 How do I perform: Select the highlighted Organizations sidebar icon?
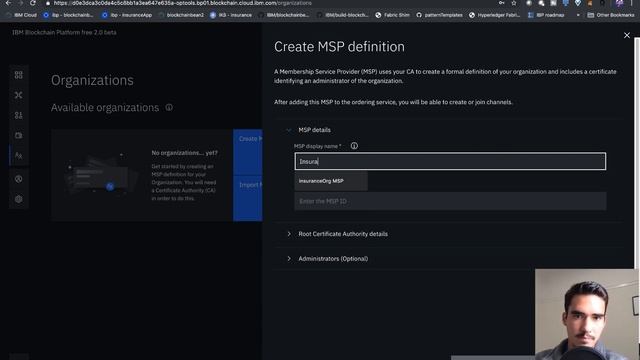tap(18, 155)
